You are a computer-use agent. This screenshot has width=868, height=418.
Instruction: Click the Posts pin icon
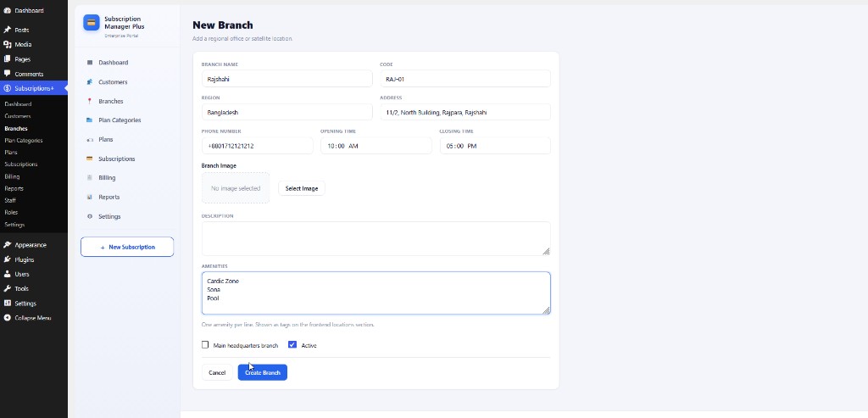(7, 30)
